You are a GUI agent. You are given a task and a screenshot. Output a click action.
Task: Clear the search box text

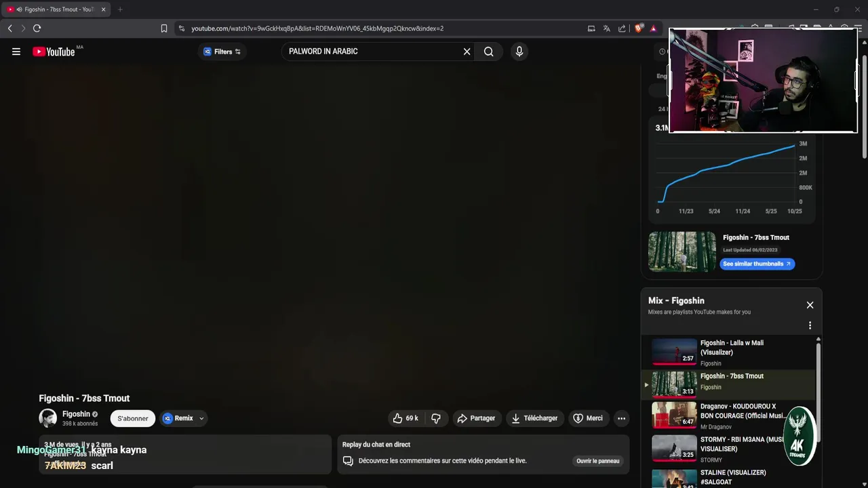pos(467,52)
